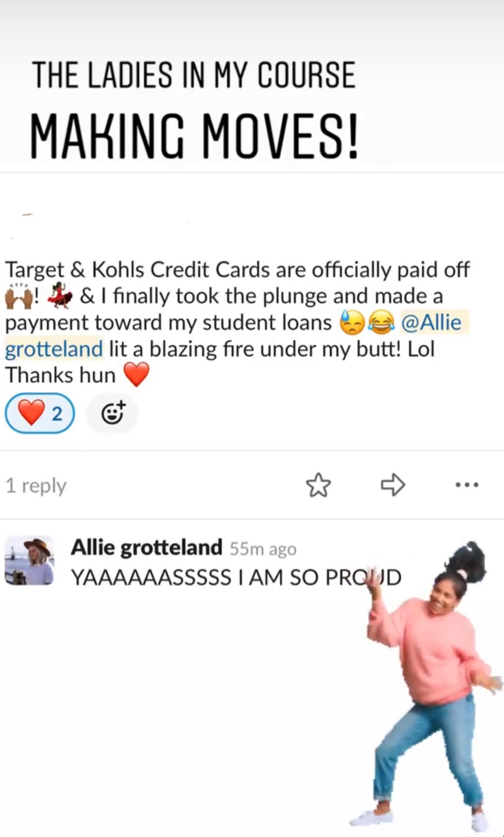Open the 1 reply thread label
This screenshot has height=837, width=504.
click(36, 485)
